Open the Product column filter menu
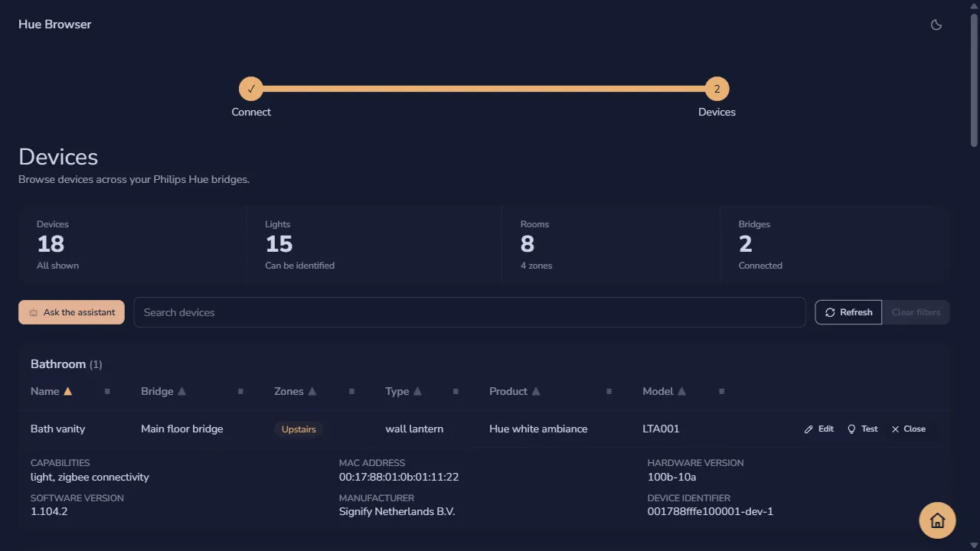 (609, 391)
